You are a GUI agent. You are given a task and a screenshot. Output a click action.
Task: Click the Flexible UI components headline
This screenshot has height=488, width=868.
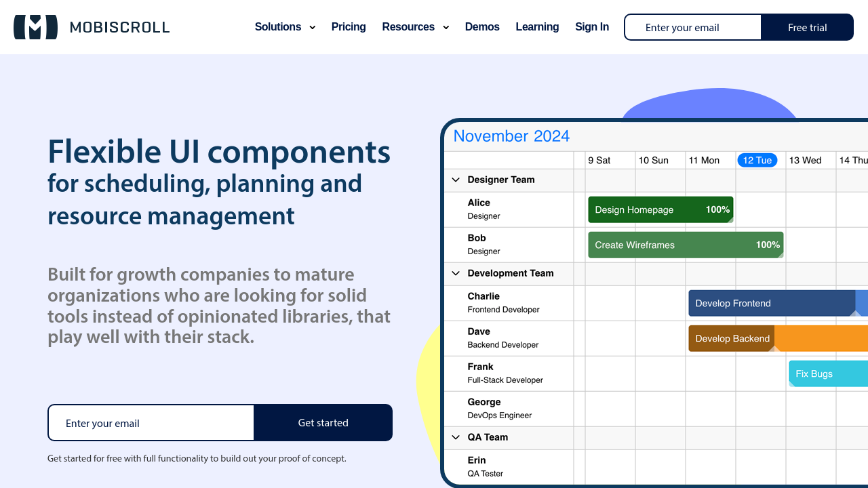219,151
